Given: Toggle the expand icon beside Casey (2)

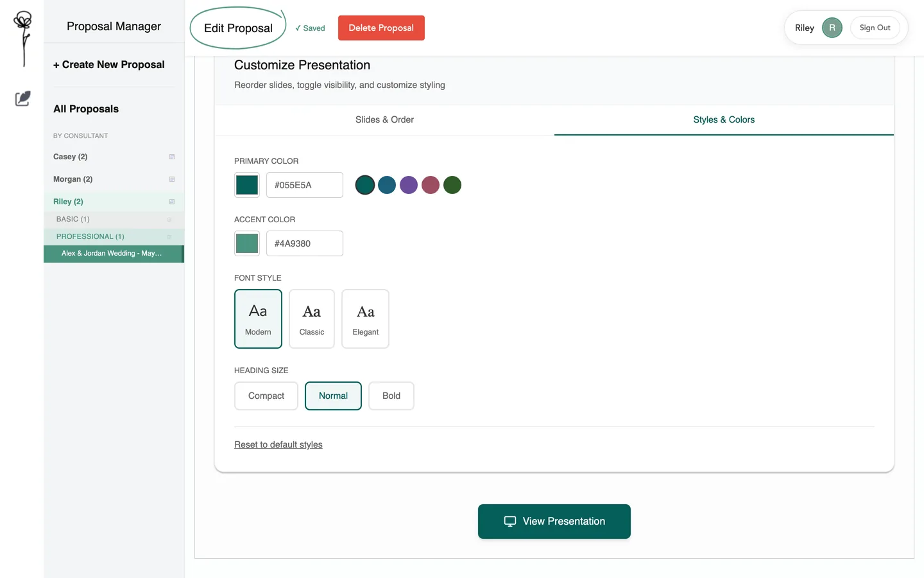Looking at the screenshot, I should [172, 157].
